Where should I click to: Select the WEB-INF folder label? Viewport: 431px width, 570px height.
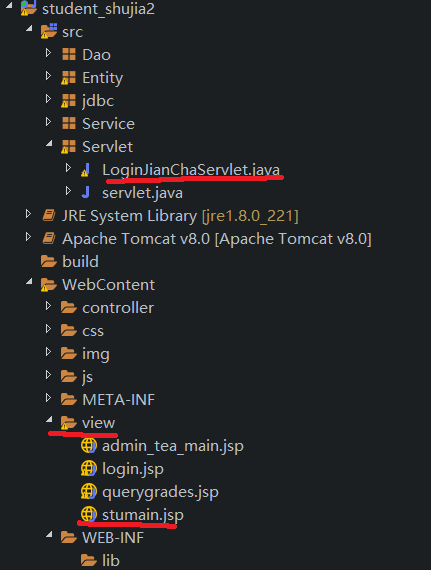tap(113, 538)
